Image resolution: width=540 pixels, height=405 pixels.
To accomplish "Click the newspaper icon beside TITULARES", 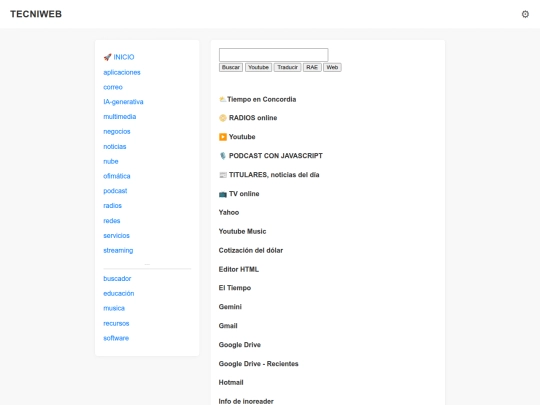I will click(x=223, y=175).
